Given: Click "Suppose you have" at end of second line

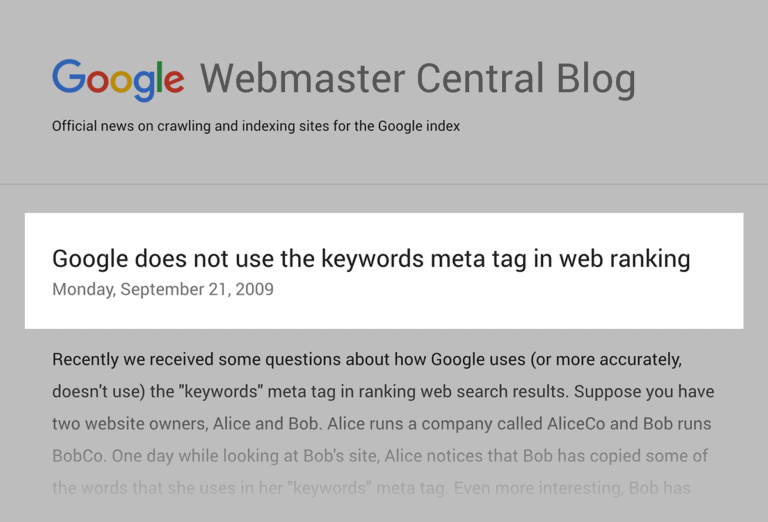Looking at the screenshot, I should tap(644, 392).
